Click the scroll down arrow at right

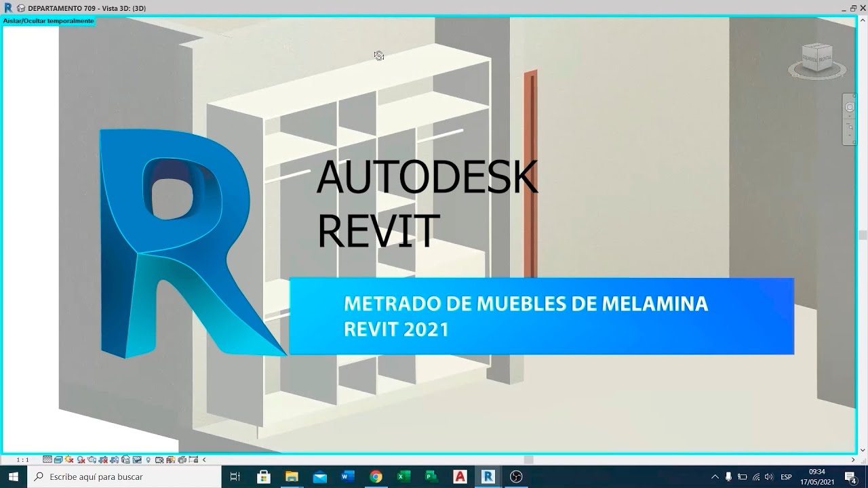[x=863, y=450]
